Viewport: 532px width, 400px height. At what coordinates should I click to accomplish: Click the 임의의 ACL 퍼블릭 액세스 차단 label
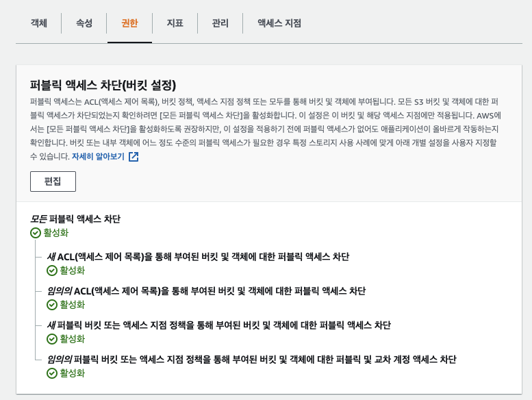(206, 291)
